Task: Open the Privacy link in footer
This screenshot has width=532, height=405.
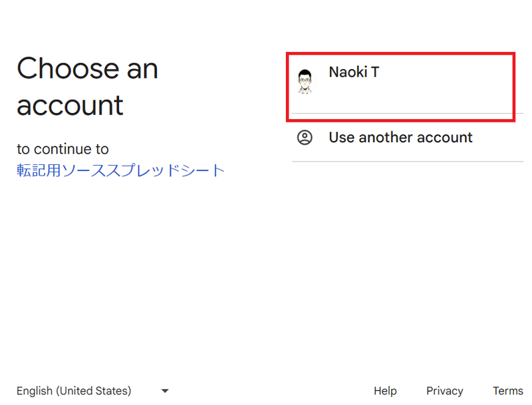Action: point(444,391)
